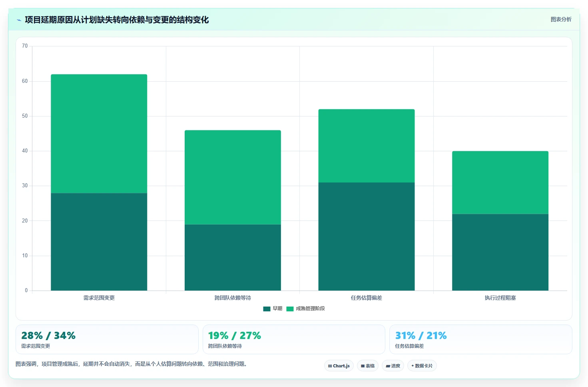Click the 60 y-axis tick label
Image resolution: width=588 pixels, height=387 pixels.
click(25, 81)
